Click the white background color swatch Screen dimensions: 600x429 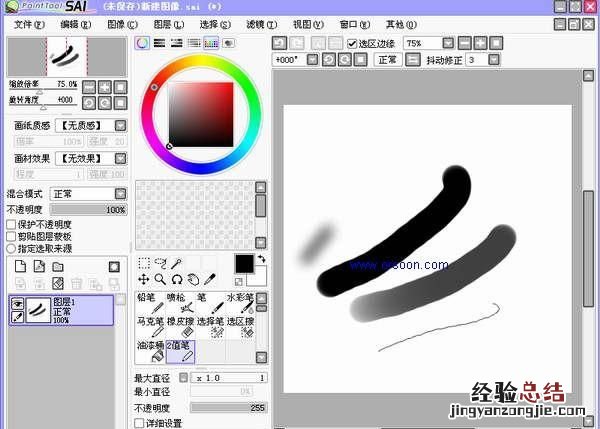259,280
